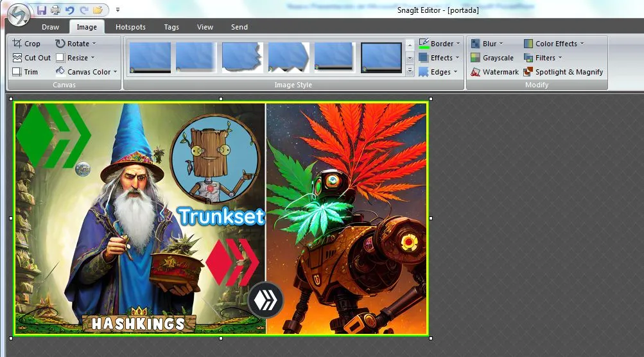The height and width of the screenshot is (357, 644).
Task: Open the Border dropdown arrow
Action: point(458,44)
